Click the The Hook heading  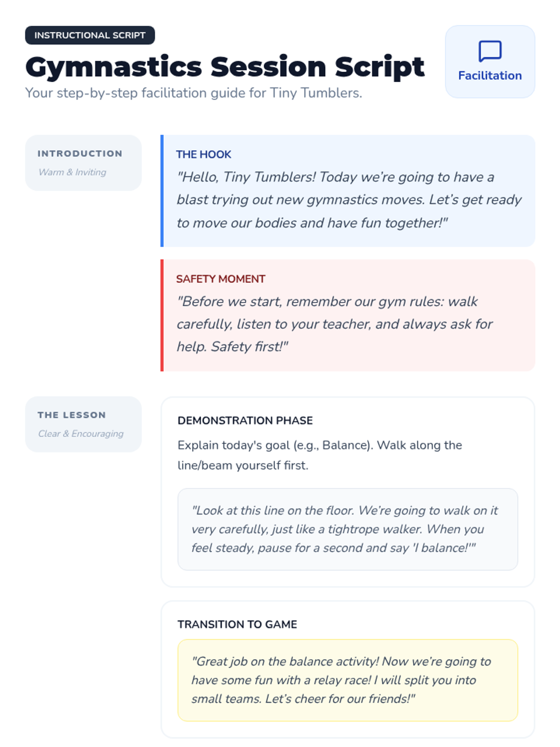203,155
